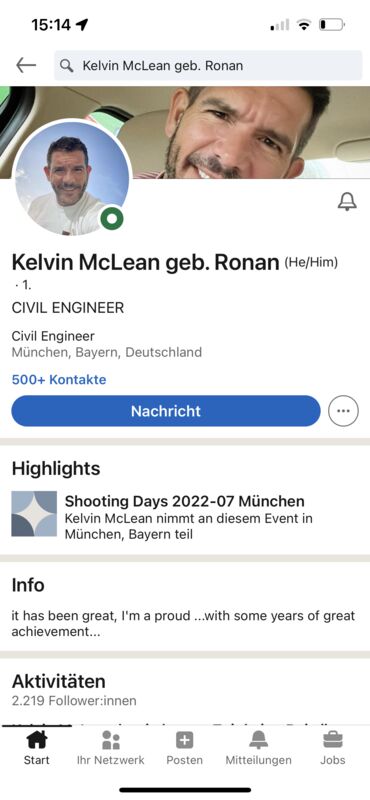
Task: Open the Ihr Netzwerk tab
Action: 111,747
